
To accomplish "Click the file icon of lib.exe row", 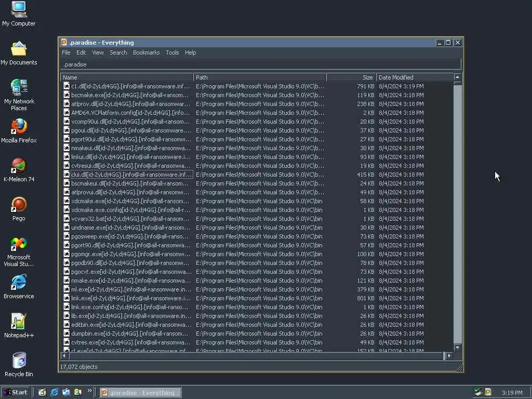I will (66, 316).
